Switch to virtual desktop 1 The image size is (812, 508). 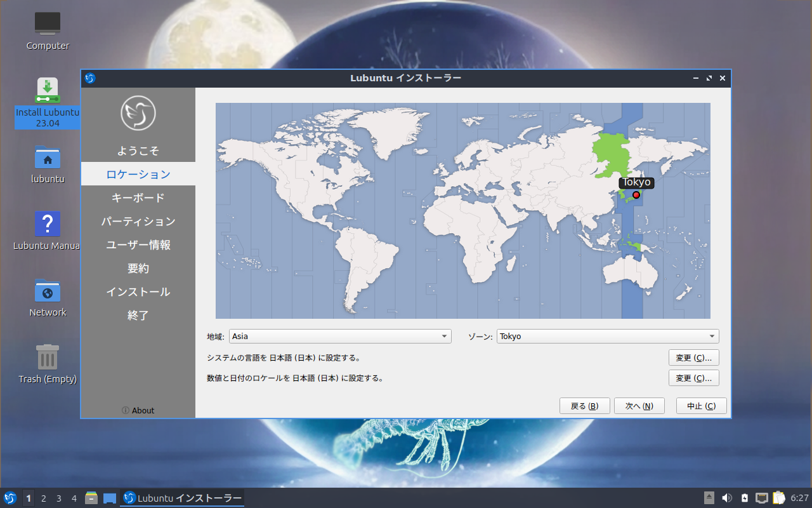click(29, 498)
